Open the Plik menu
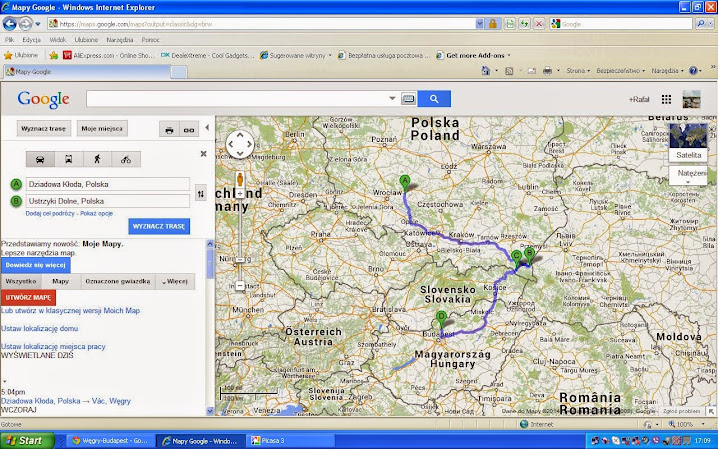Image resolution: width=718 pixels, height=449 pixels. [x=9, y=40]
